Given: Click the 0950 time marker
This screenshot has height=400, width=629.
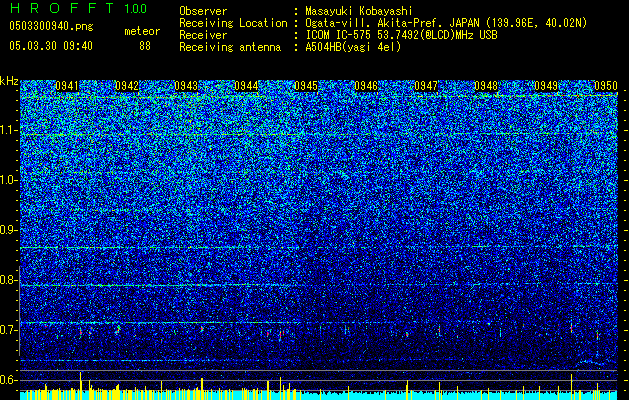Looking at the screenshot, I should point(606,86).
